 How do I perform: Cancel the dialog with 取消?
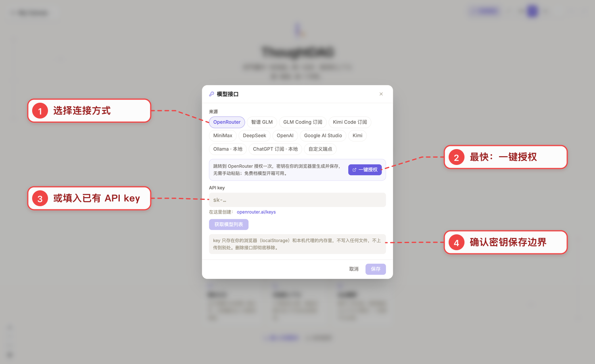[354, 269]
